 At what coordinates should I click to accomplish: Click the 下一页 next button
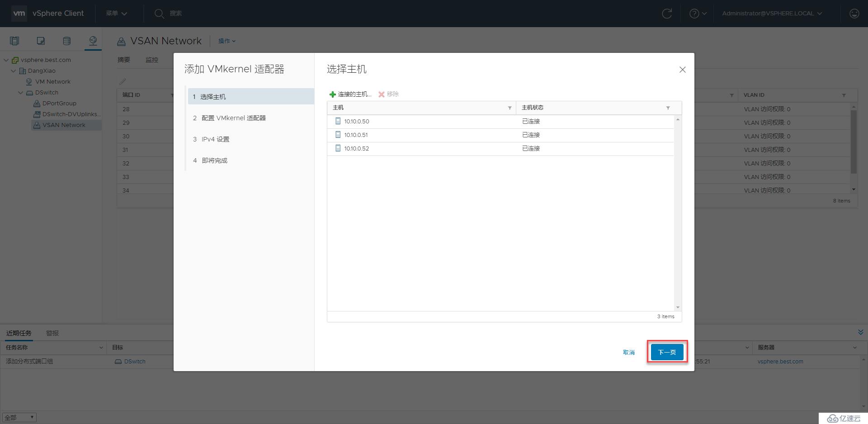pyautogui.click(x=667, y=352)
